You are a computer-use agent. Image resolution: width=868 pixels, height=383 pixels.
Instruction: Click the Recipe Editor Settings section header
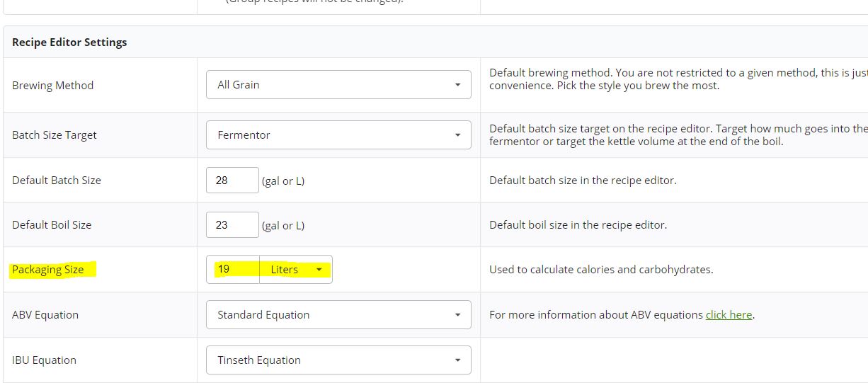pyautogui.click(x=69, y=42)
